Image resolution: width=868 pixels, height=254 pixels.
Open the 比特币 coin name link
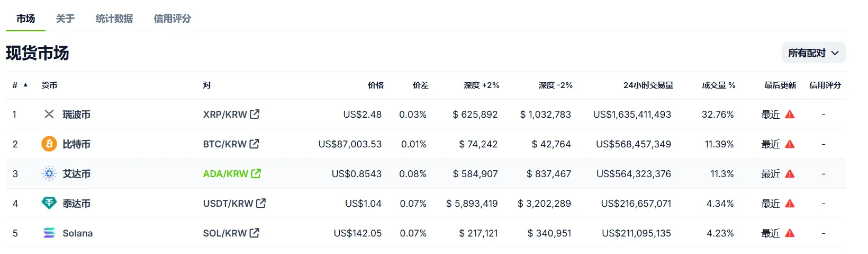coord(77,144)
